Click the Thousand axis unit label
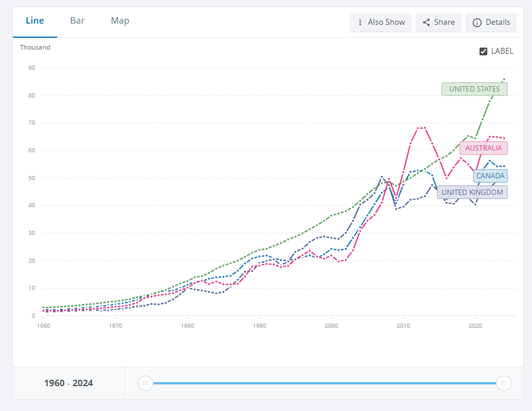Screen dimensions: 532x411 35,47
